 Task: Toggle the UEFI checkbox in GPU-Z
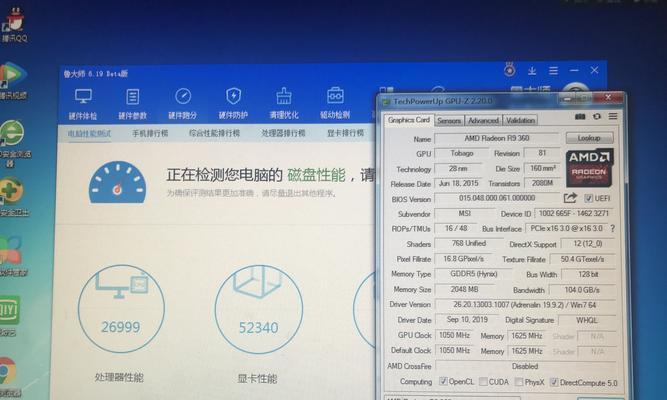tap(589, 198)
